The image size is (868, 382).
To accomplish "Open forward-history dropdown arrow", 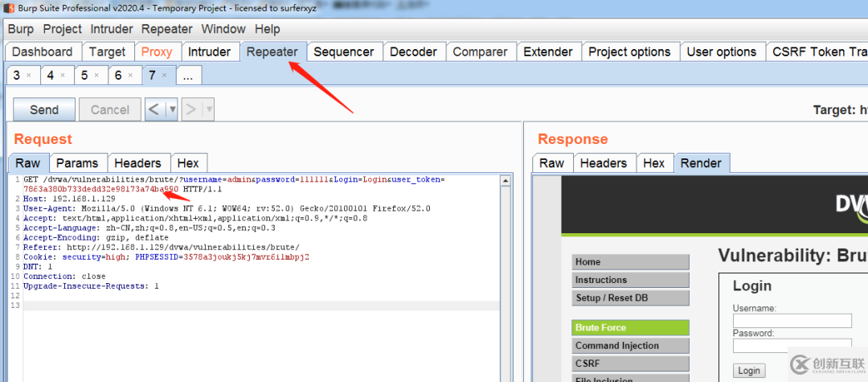I will tap(209, 109).
